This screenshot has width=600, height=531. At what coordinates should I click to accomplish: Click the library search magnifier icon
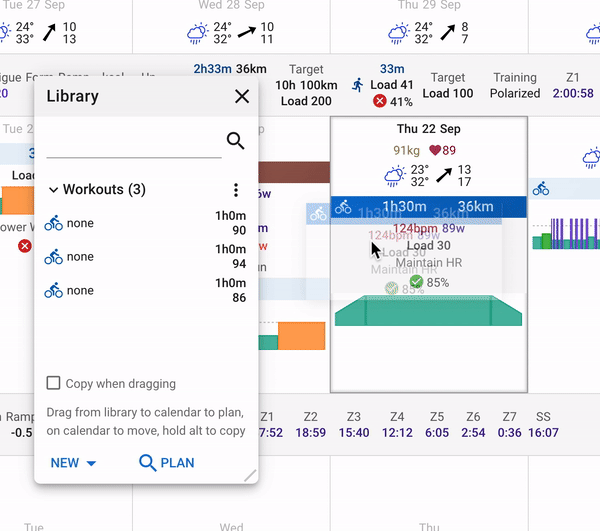click(235, 141)
